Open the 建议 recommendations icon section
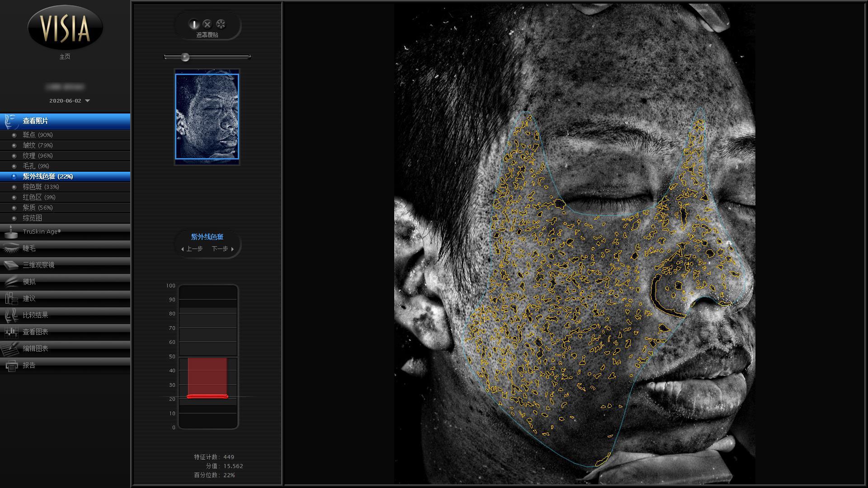Screen dimensions: 868x488 pos(11,298)
